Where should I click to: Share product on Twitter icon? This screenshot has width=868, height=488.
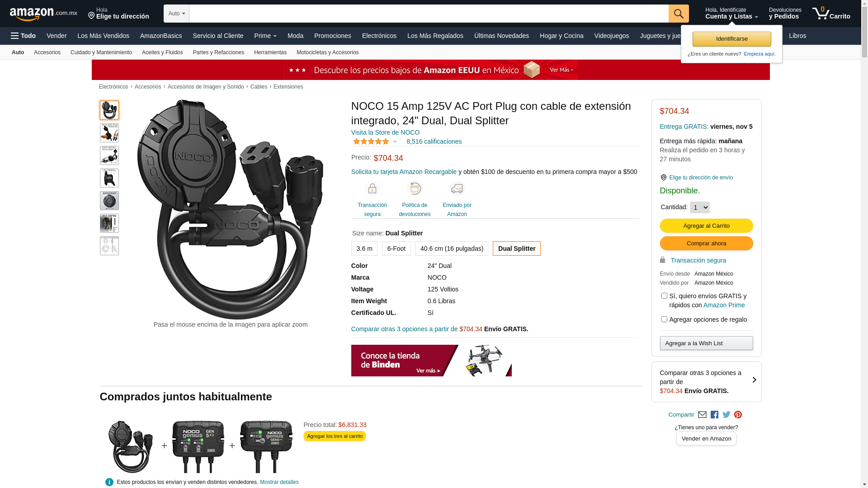point(726,415)
